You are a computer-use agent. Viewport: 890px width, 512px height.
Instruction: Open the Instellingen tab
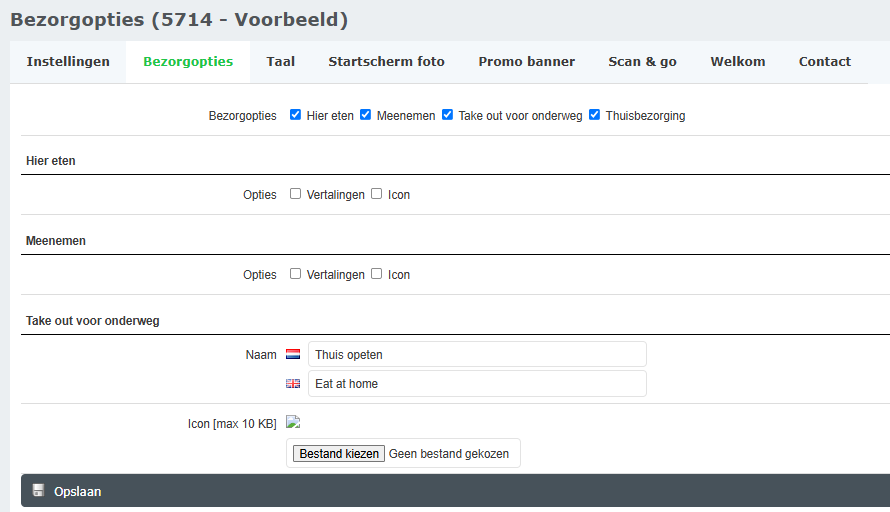pyautogui.click(x=68, y=62)
